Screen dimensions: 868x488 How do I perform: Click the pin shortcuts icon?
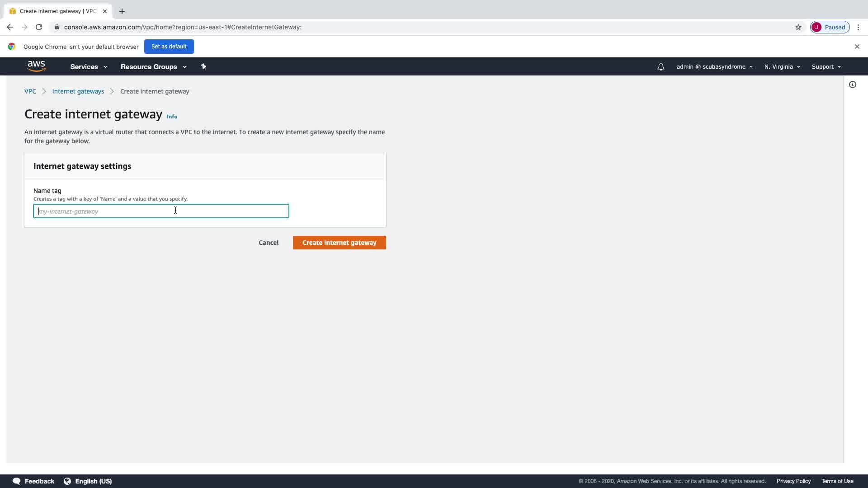tap(203, 66)
